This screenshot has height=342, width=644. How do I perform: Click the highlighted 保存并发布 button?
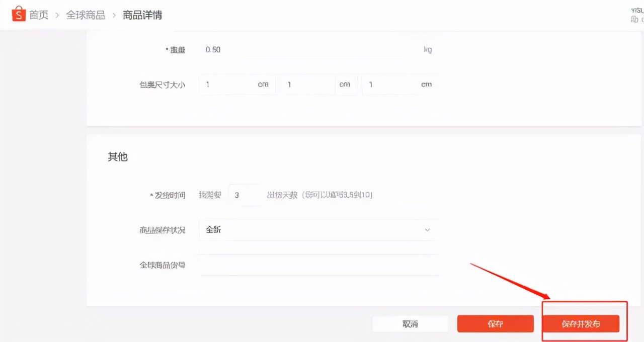coord(582,324)
